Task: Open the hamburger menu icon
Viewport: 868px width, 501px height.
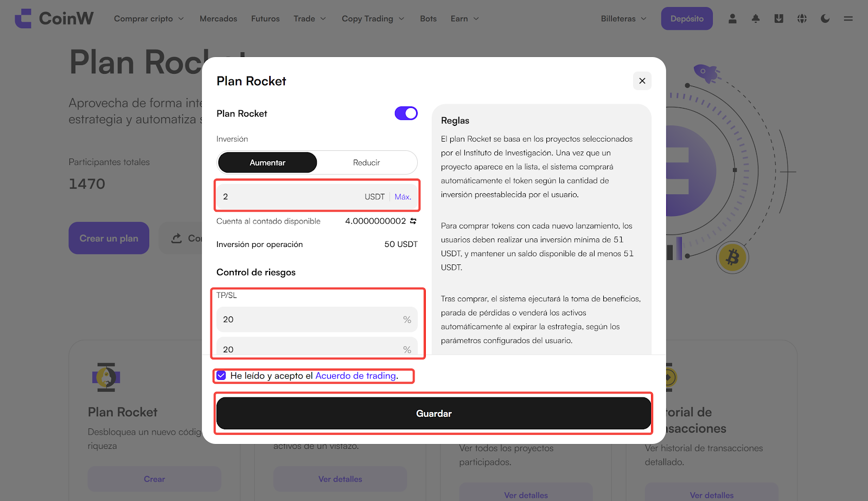Action: (848, 18)
